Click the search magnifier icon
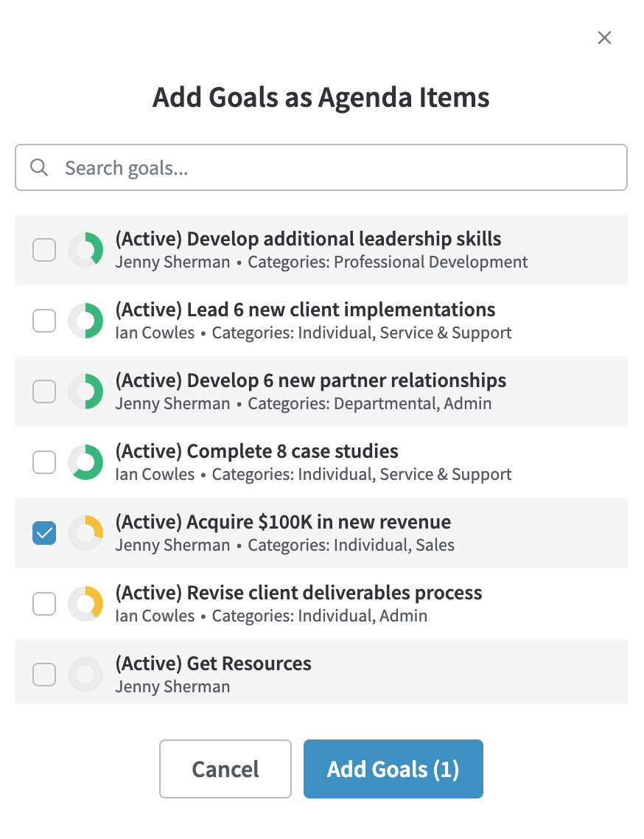 pyautogui.click(x=39, y=168)
